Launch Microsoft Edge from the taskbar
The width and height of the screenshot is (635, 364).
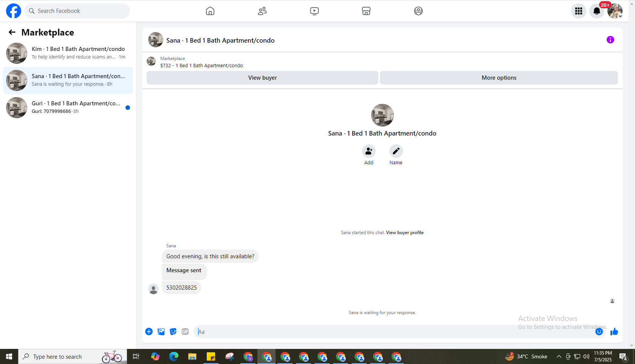174,356
